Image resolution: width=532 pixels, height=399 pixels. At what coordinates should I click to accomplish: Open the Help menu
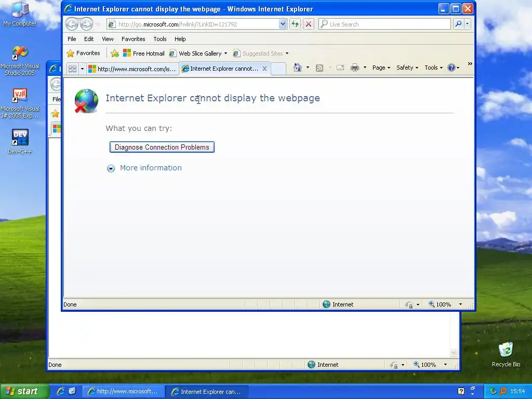click(180, 39)
